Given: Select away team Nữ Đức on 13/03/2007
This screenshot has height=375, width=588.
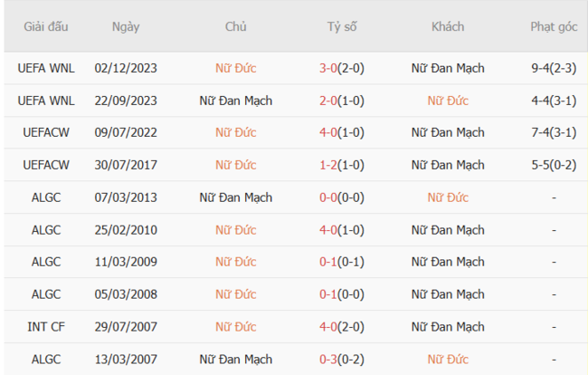Looking at the screenshot, I should [448, 359].
